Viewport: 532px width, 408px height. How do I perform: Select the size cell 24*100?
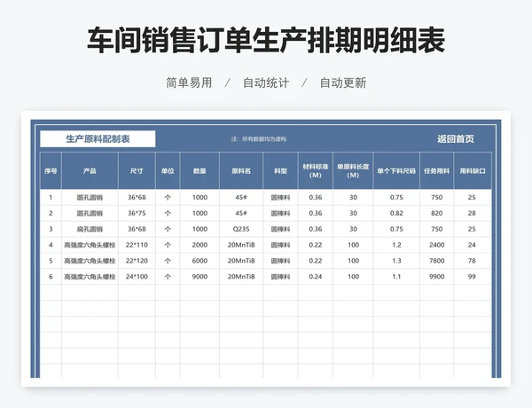pos(137,277)
